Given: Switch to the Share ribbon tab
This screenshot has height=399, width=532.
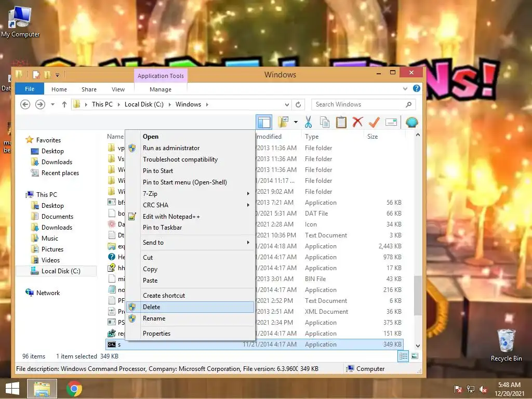Looking at the screenshot, I should (89, 89).
